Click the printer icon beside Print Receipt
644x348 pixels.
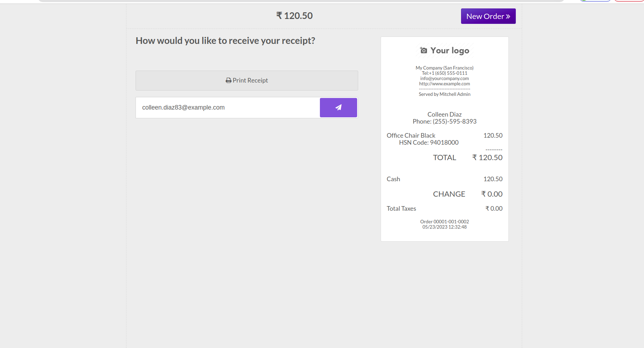click(229, 80)
